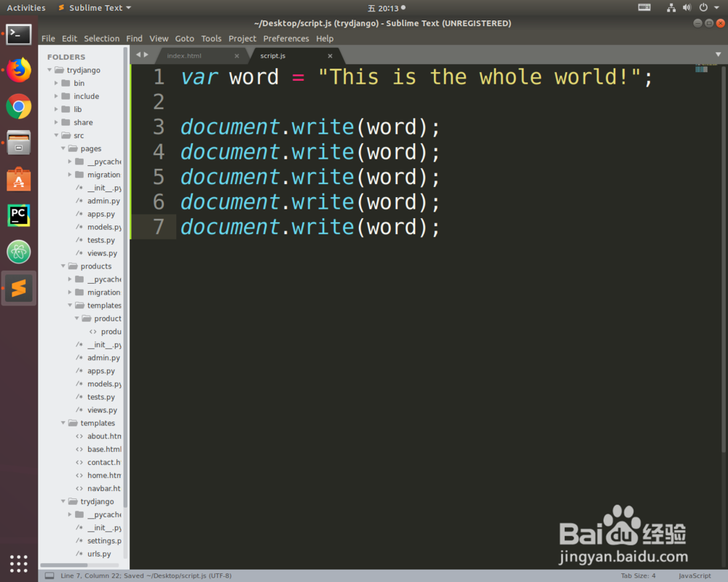Open the Help menu

[325, 39]
